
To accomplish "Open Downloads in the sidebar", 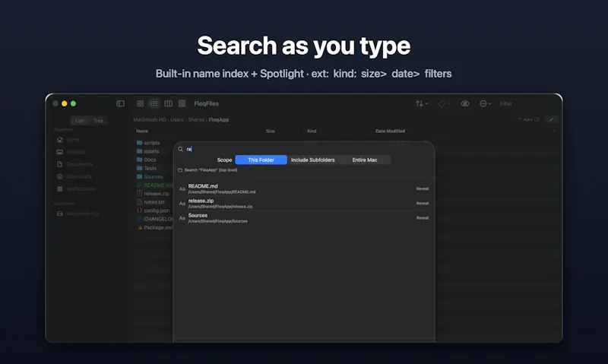I will click(79, 176).
